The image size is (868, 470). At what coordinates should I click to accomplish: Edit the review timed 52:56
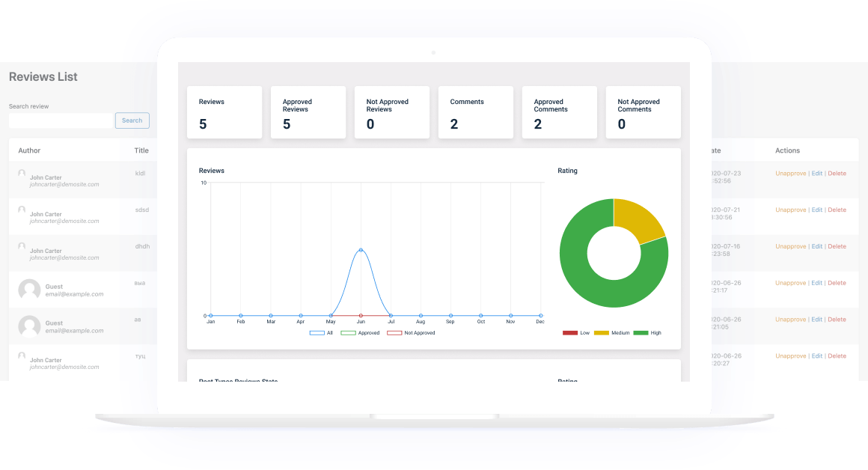point(817,174)
